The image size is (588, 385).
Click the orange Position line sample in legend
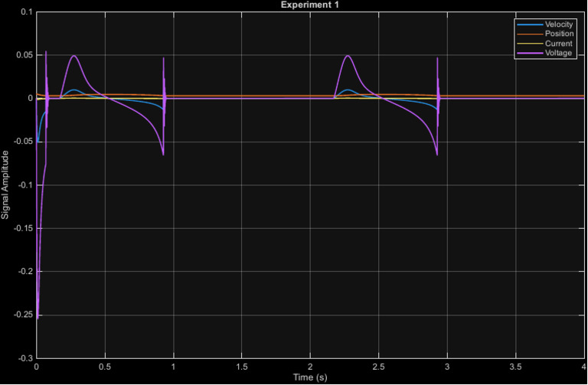530,34
